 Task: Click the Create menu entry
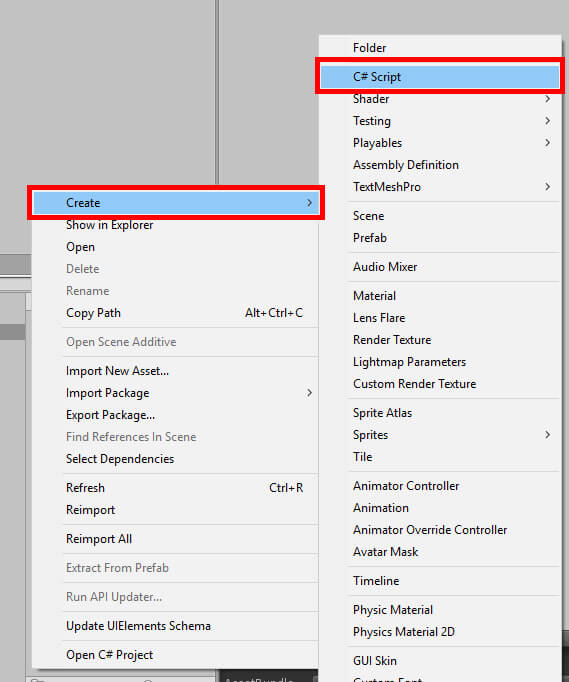pos(176,203)
